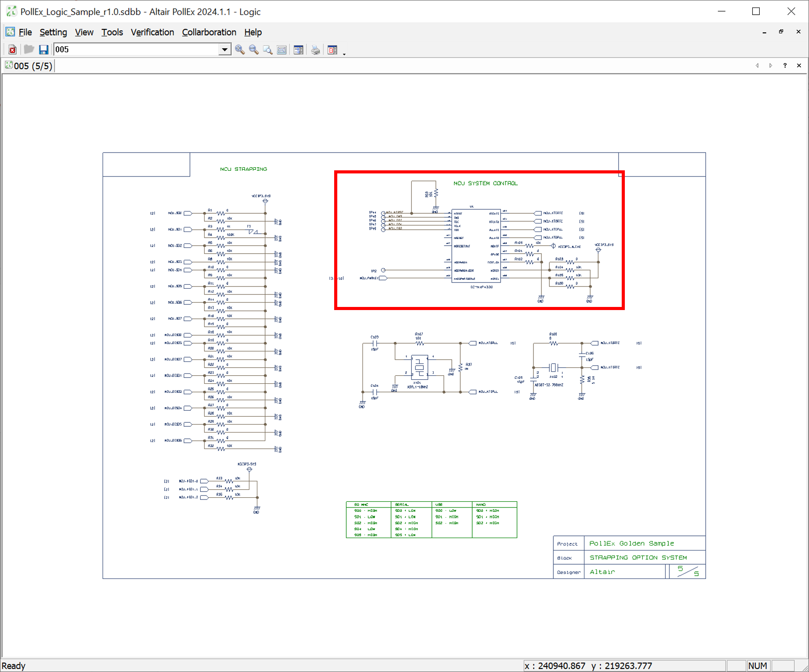Print the schematic using the printer icon
Screen dimensions: 809x672
(x=315, y=50)
